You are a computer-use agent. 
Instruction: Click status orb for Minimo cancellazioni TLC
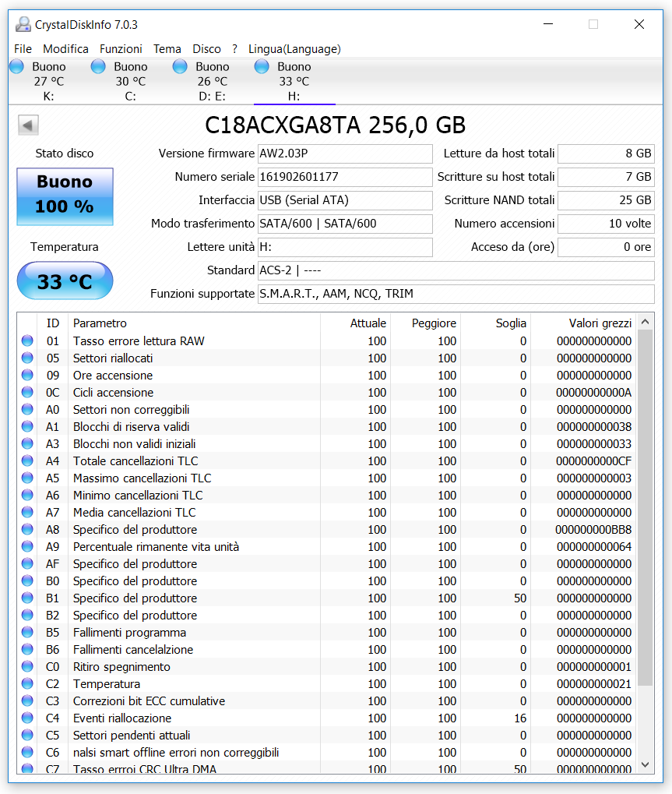[x=27, y=496]
